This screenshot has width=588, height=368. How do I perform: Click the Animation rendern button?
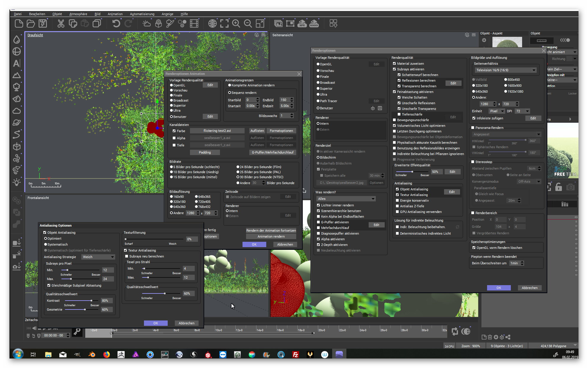271,236
